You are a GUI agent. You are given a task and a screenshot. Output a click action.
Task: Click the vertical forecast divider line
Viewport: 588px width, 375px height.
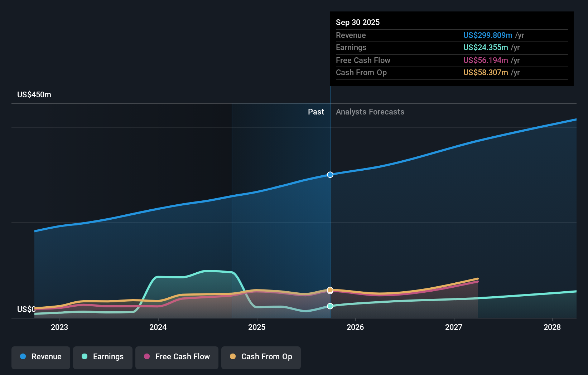330,215
